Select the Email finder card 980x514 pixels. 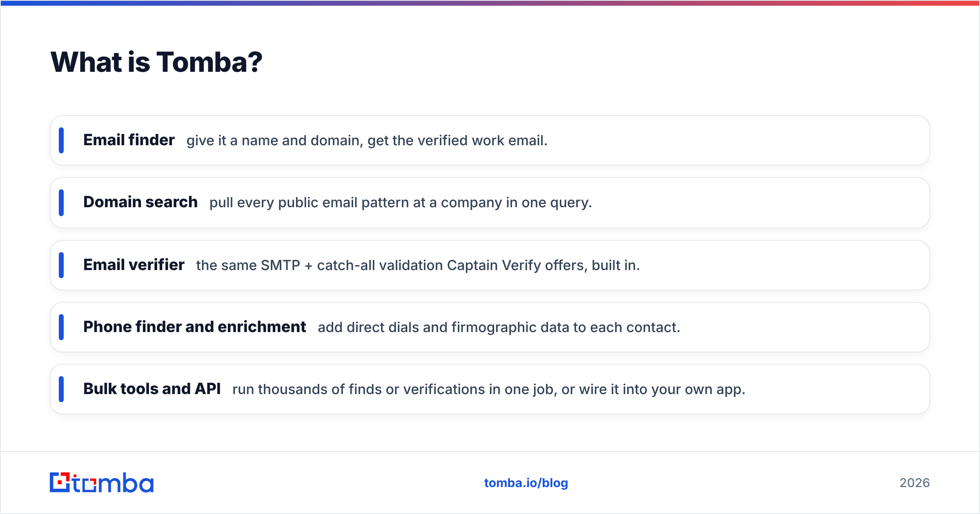(490, 140)
